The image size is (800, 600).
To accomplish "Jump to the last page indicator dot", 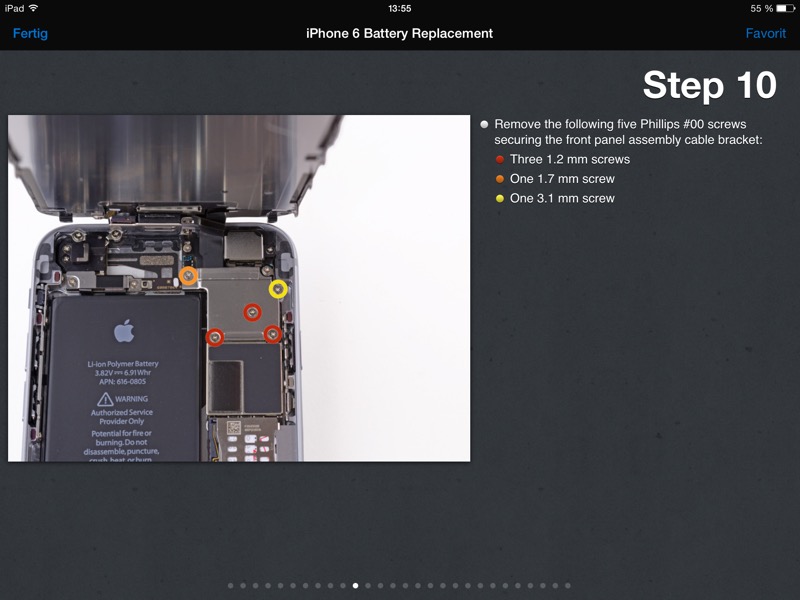I will pos(568,586).
